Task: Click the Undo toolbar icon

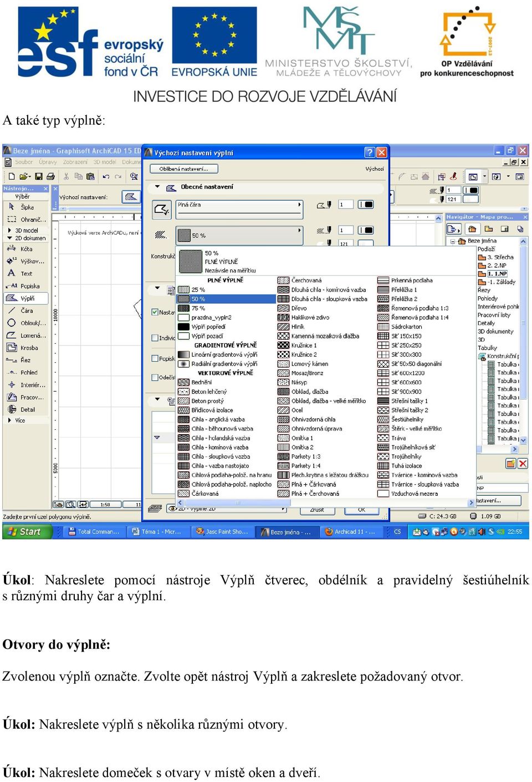Action: [106, 176]
